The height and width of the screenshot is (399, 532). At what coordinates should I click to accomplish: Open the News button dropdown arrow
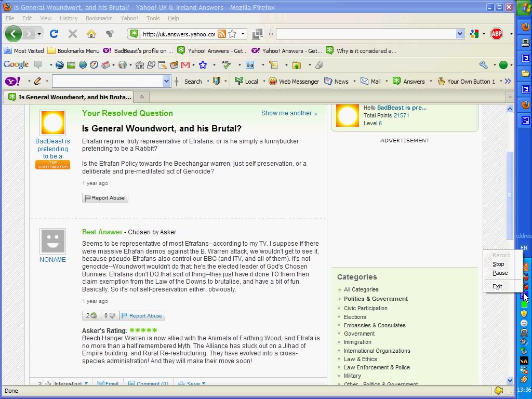[354, 82]
